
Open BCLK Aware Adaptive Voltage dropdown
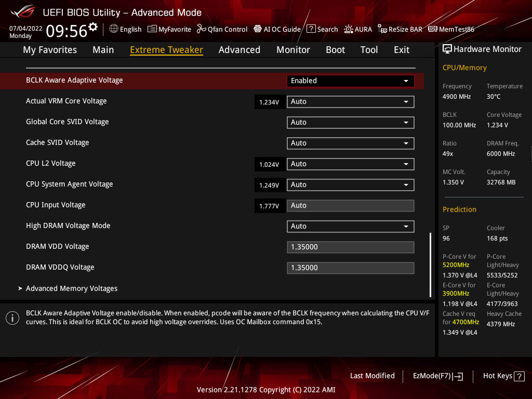coord(351,81)
